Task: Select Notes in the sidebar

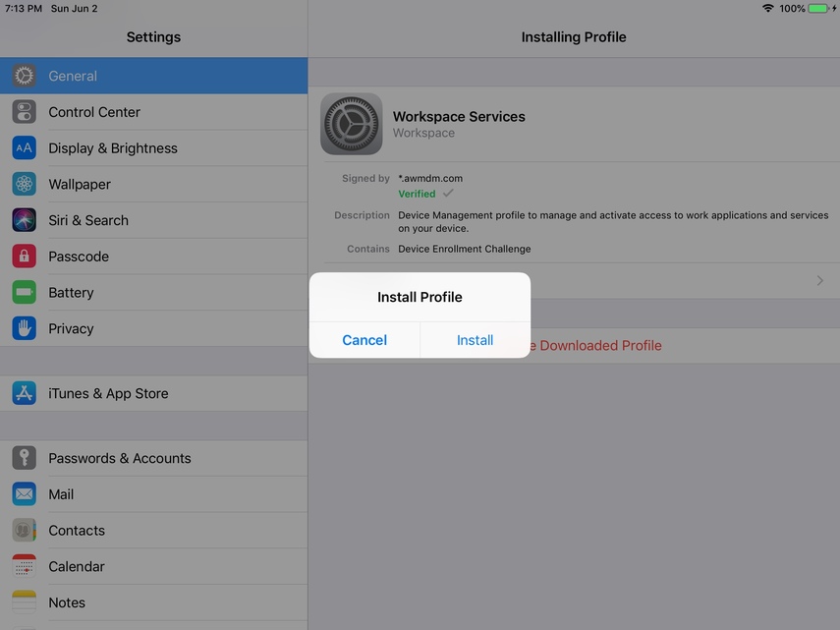Action: [67, 602]
